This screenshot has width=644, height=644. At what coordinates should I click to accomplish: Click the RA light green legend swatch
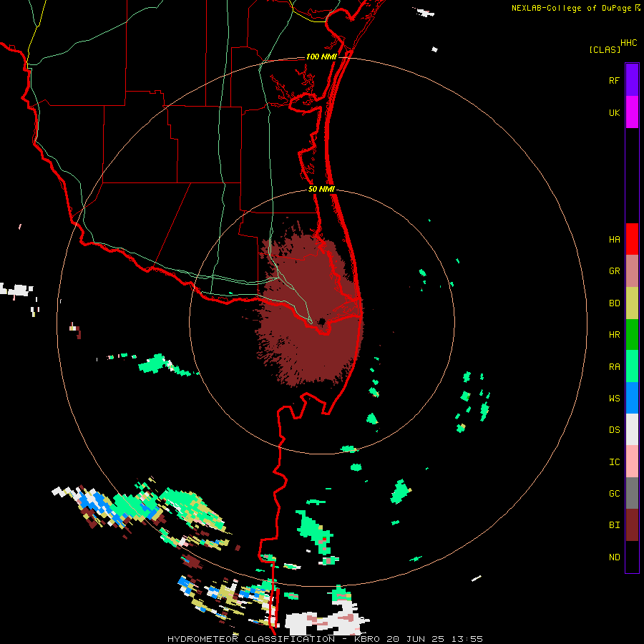[x=632, y=366]
